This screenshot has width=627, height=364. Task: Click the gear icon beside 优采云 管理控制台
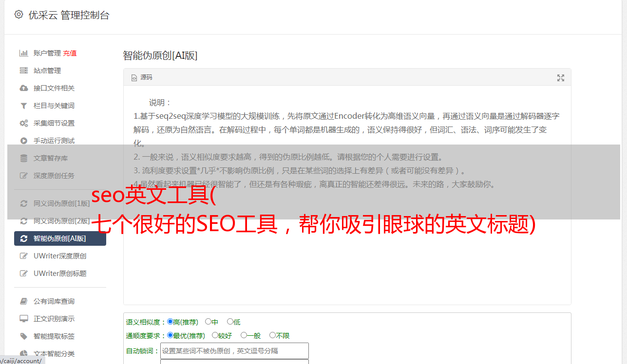[19, 15]
